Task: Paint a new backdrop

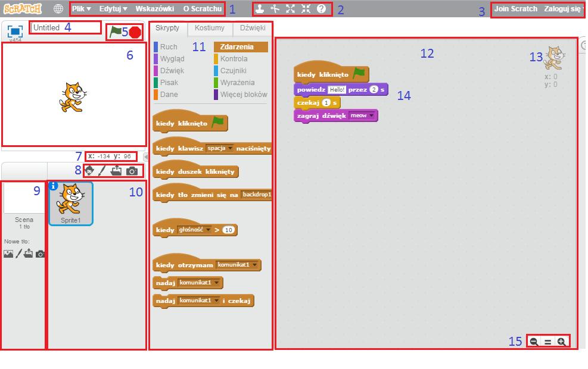Action: tap(18, 254)
